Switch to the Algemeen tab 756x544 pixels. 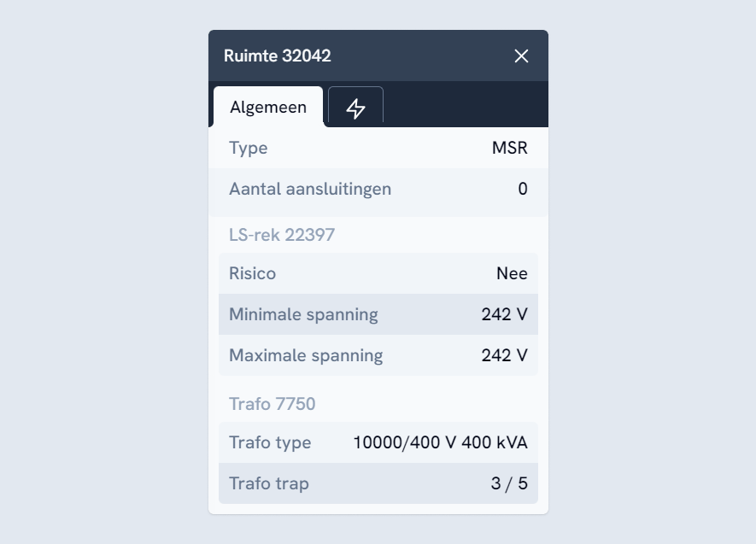[268, 108]
